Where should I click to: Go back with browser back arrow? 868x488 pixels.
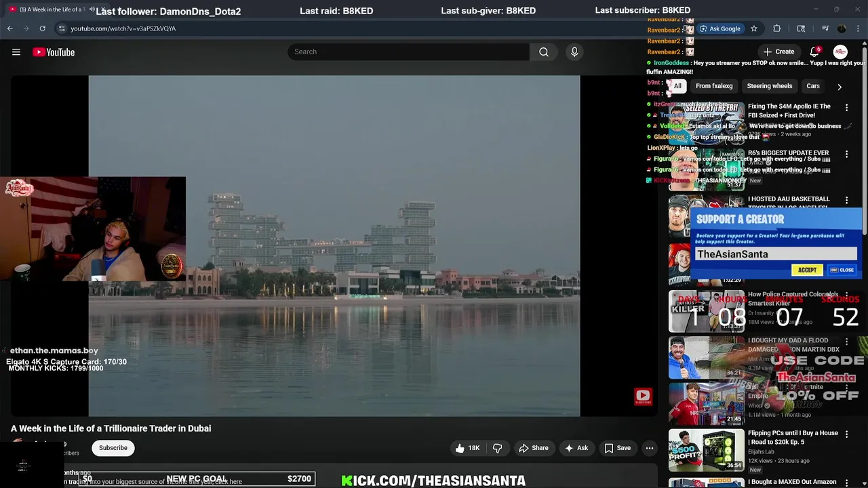click(9, 28)
